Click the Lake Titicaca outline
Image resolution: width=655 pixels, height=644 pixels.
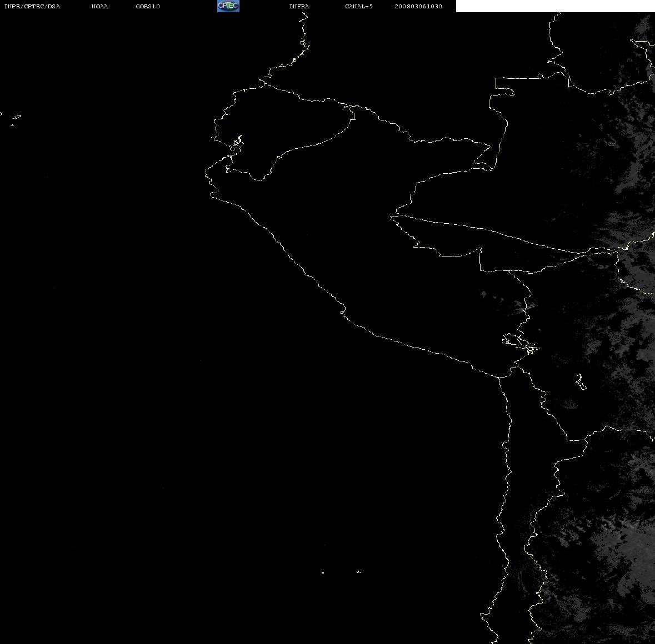(521, 343)
